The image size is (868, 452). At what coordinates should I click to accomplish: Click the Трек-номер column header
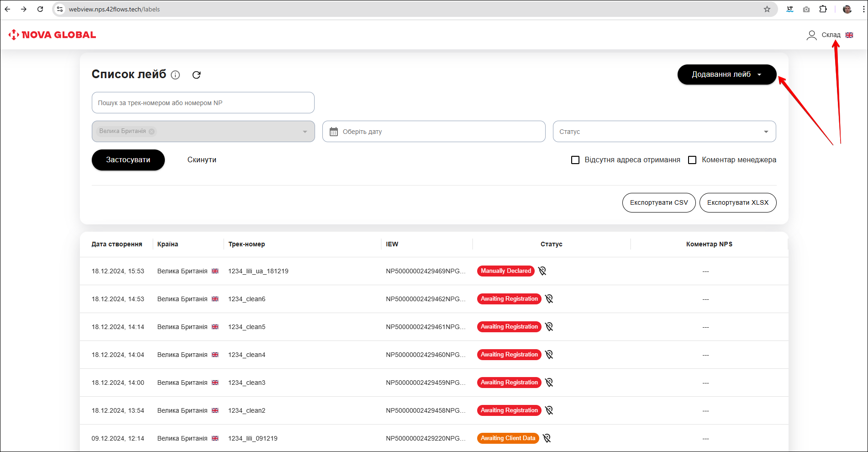tap(247, 244)
